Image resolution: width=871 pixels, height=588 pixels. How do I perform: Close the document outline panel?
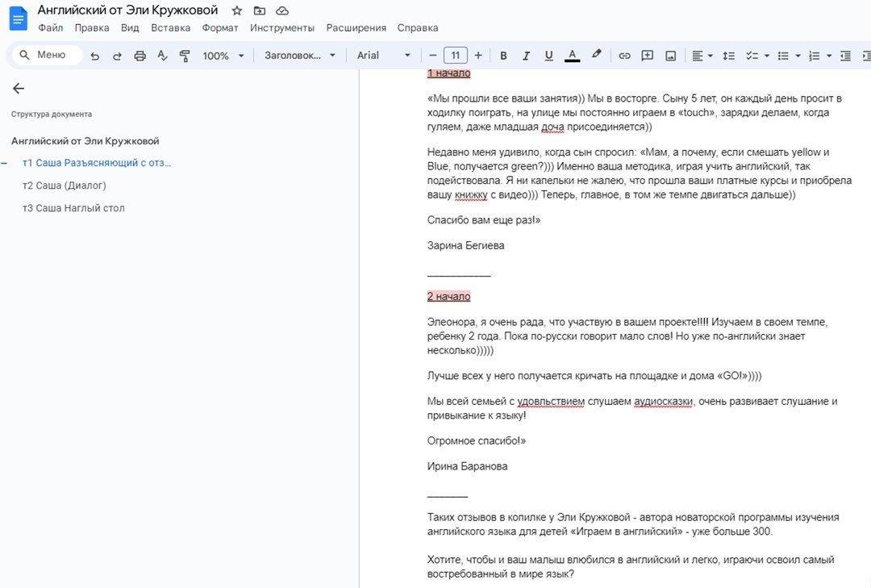click(19, 89)
